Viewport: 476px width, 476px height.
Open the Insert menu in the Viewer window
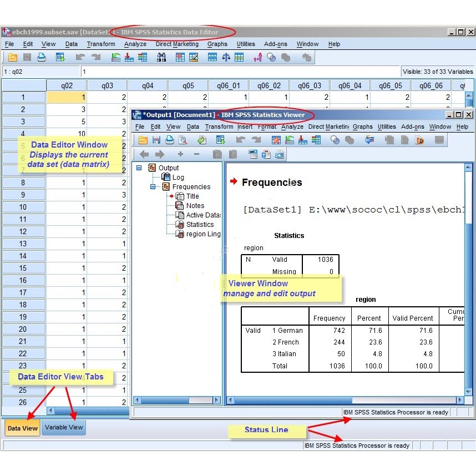[x=245, y=126]
